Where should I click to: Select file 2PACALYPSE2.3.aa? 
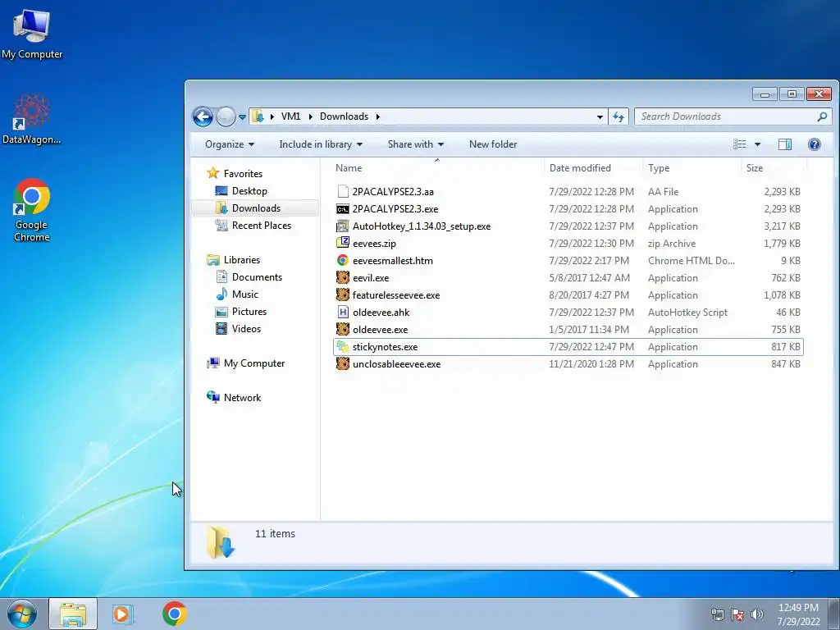(393, 192)
